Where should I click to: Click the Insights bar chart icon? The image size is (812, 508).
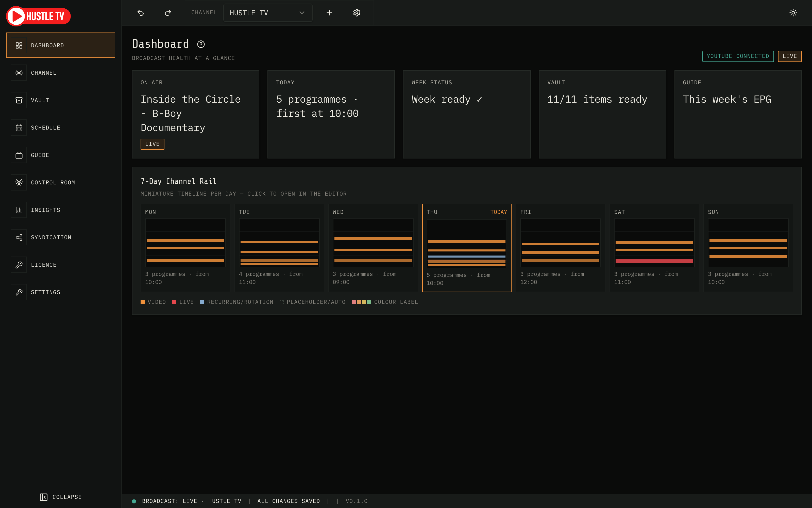(x=19, y=210)
